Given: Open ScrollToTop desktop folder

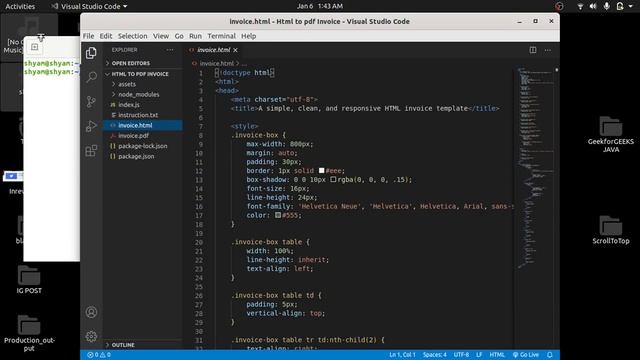Looking at the screenshot, I should (x=611, y=230).
